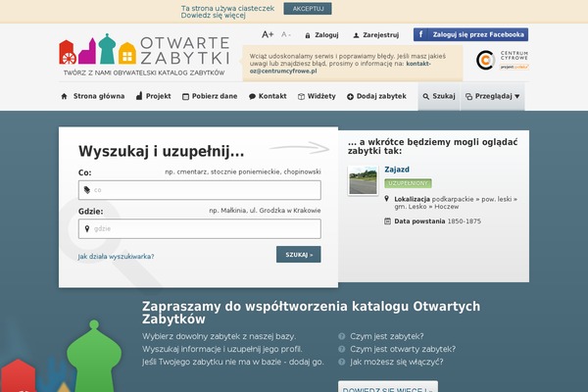Click the kontakt-oz@centrumcyfrowe.pl email link
This screenshot has height=392, width=588.
[340, 68]
